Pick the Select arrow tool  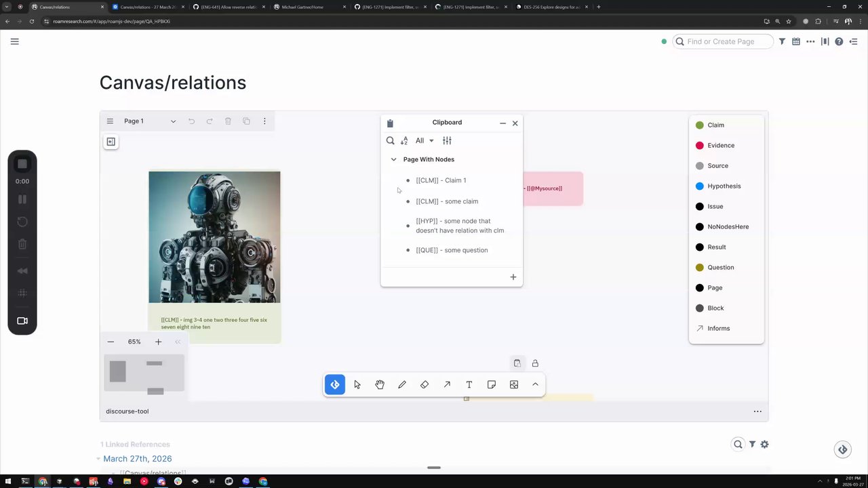pyautogui.click(x=357, y=385)
